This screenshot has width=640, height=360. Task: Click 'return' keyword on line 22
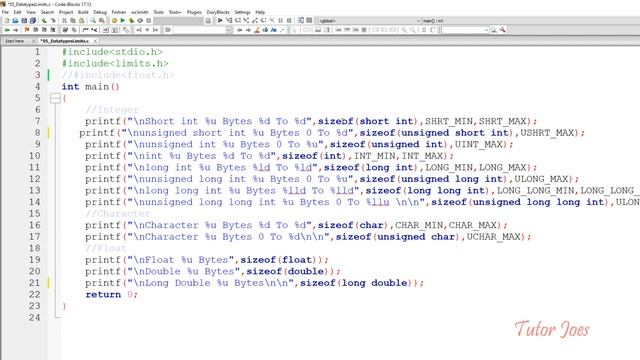point(103,294)
